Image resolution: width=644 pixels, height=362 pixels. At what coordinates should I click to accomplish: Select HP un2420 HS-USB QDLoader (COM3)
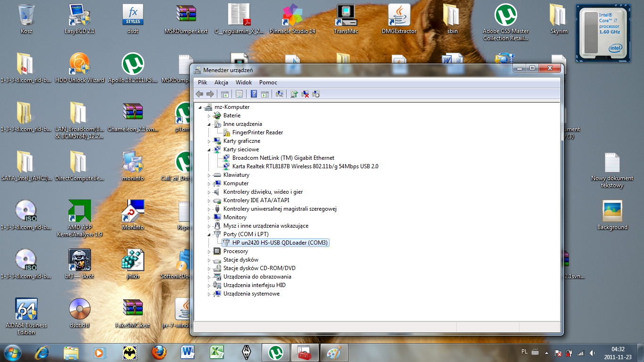(280, 243)
